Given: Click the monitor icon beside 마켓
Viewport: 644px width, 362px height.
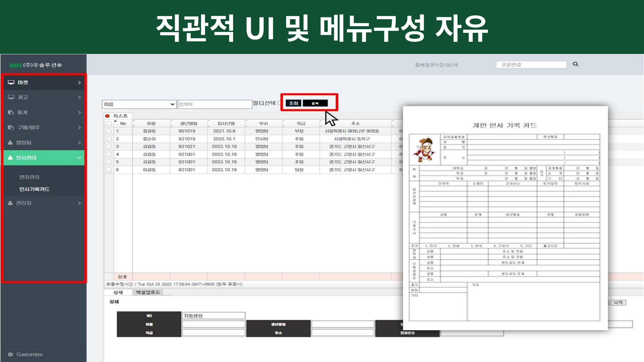Looking at the screenshot, I should click(11, 82).
